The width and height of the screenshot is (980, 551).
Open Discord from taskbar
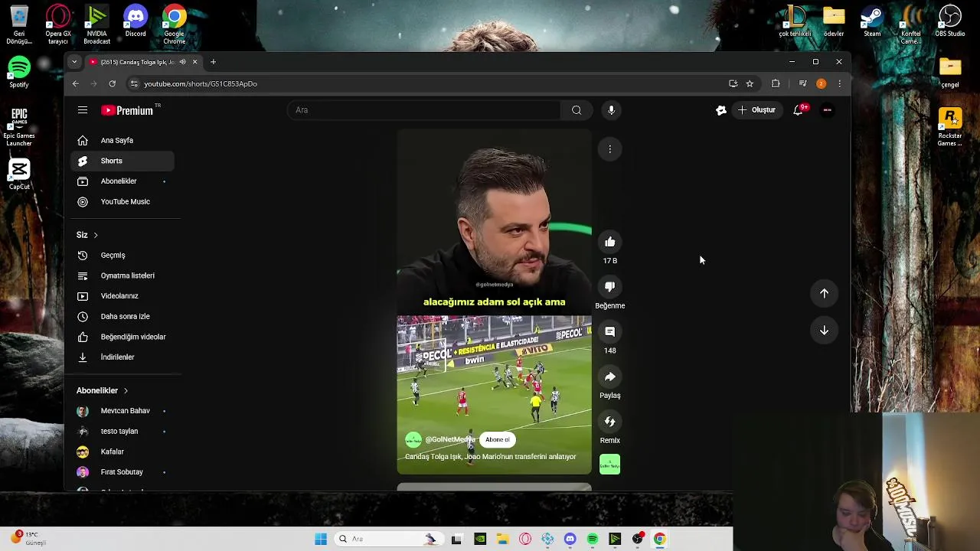570,539
